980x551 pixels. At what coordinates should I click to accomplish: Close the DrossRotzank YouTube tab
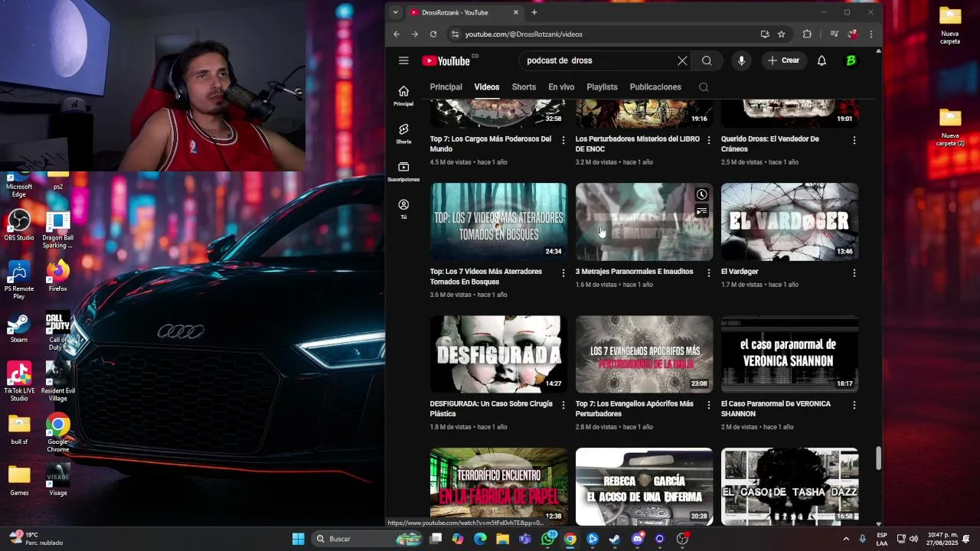[x=516, y=12]
